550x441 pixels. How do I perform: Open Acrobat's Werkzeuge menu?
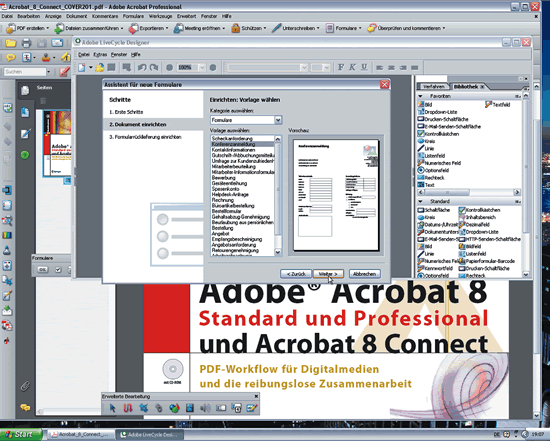(160, 16)
